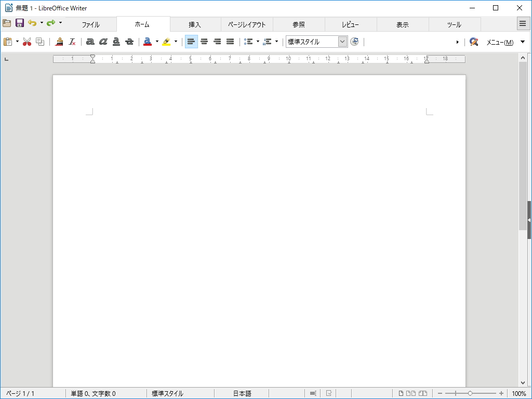Click the Update Style icon

coord(354,42)
